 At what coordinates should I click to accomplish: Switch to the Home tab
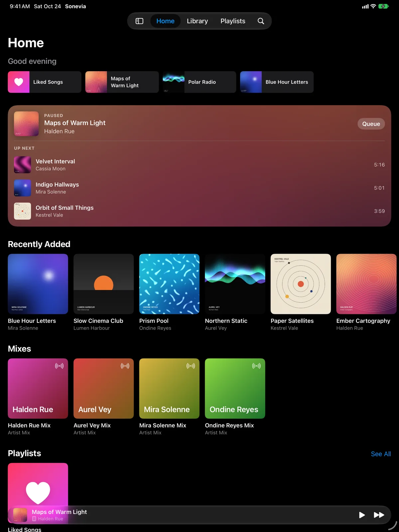pos(165,21)
